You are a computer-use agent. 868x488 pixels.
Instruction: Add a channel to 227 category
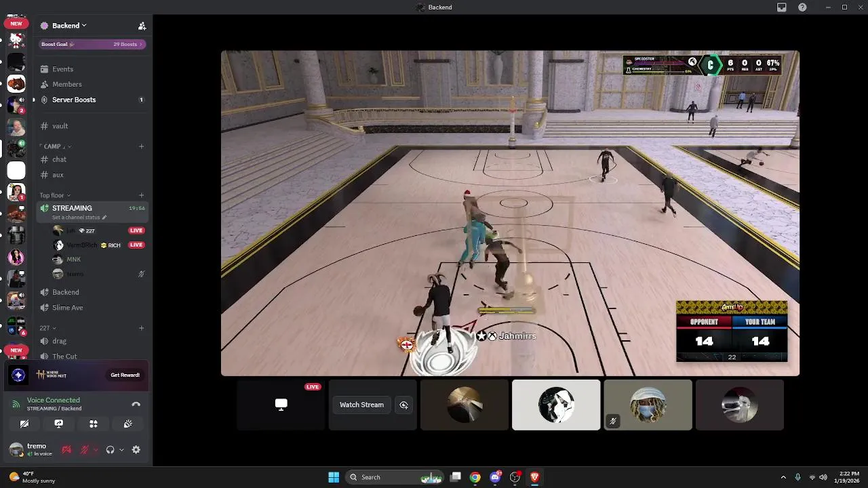141,328
